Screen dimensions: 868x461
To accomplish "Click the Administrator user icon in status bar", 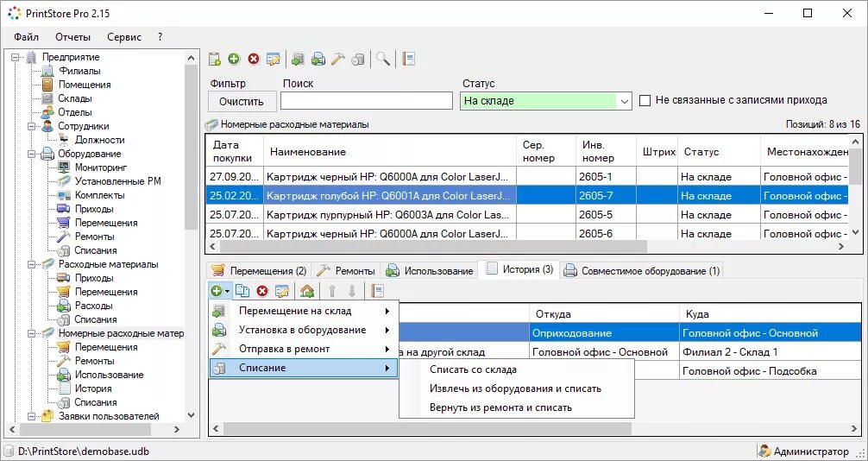I will 765,452.
